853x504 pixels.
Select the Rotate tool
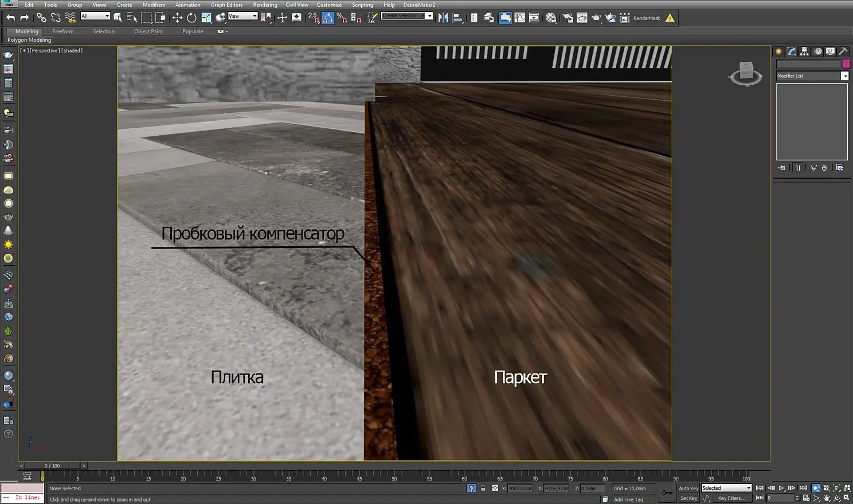tap(191, 18)
